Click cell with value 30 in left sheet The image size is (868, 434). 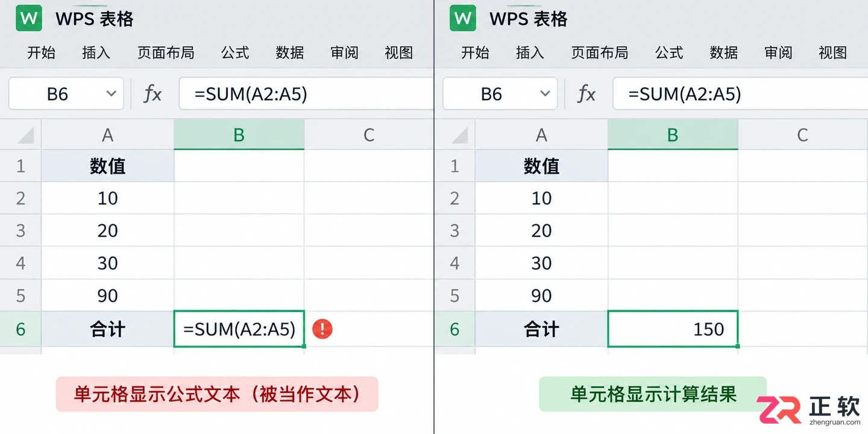[x=108, y=263]
